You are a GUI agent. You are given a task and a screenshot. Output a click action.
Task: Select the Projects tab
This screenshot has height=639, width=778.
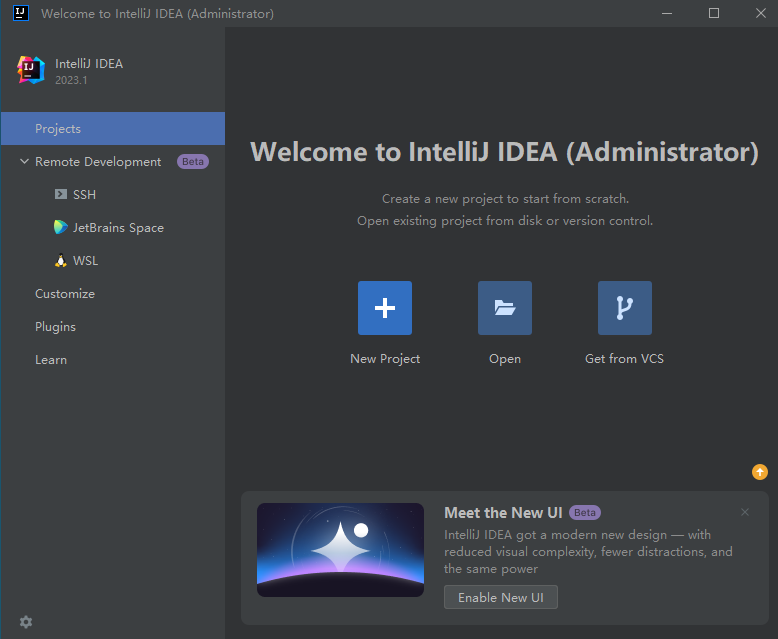113,128
